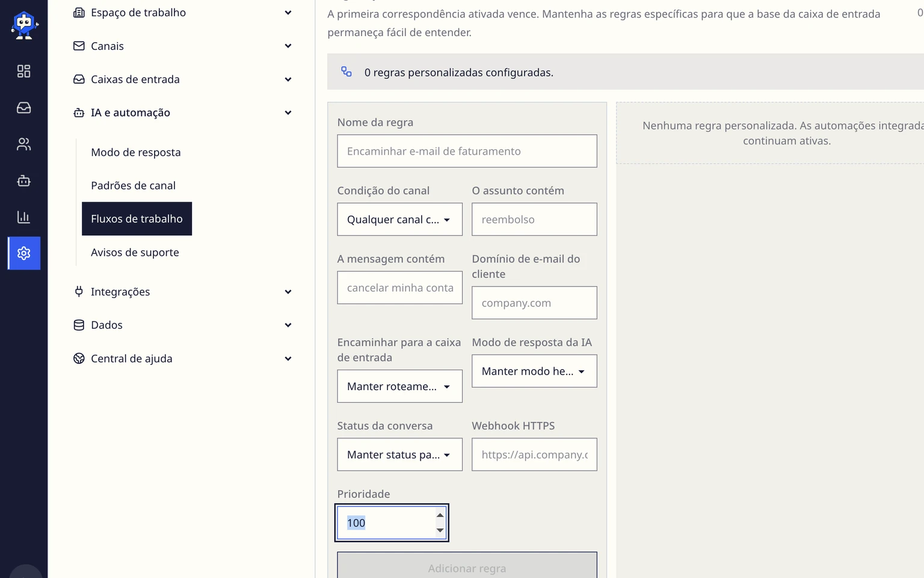Open the settings gear icon
This screenshot has height=578, width=924.
[24, 253]
